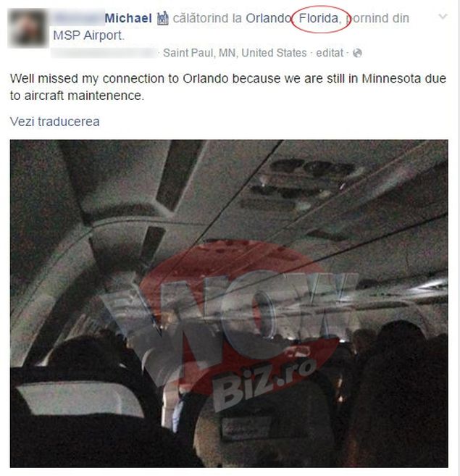Click the circled Florida word
The image size is (460, 476).
tap(319, 19)
